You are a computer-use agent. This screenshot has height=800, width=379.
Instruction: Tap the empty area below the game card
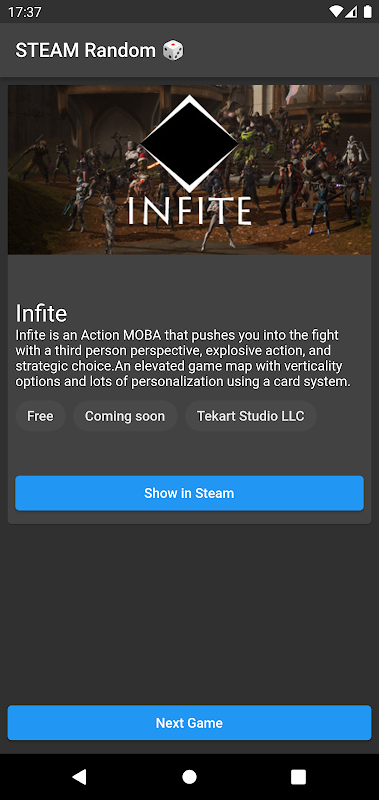189,612
